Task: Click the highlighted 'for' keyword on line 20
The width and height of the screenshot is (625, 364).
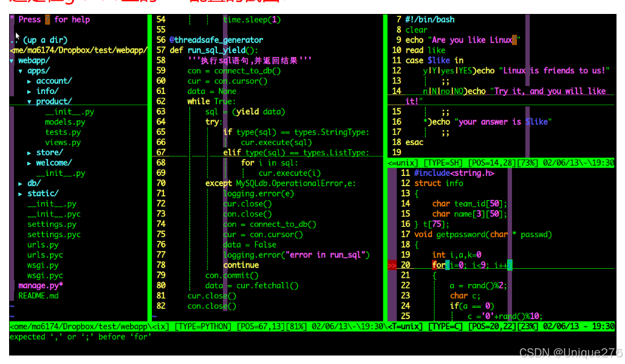Action: (x=439, y=265)
